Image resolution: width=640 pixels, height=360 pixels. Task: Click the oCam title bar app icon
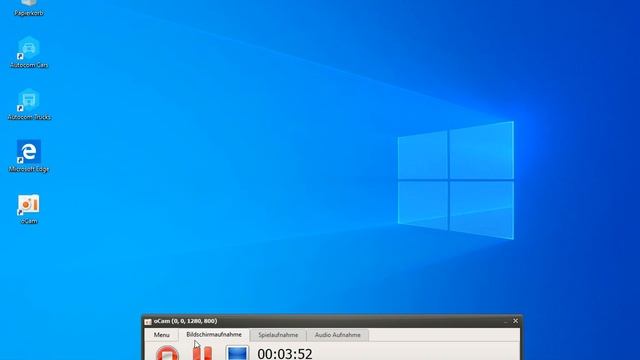(148, 322)
